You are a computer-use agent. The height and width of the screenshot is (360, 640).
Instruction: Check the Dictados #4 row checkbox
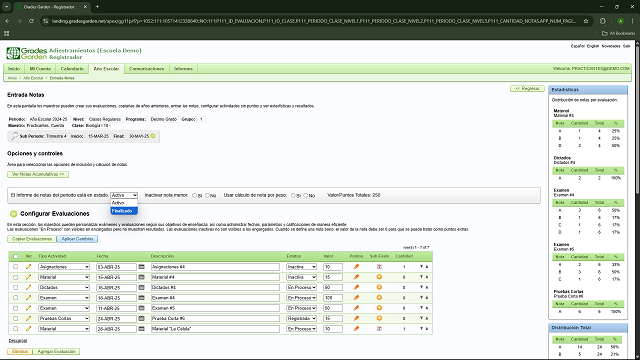click(x=16, y=287)
